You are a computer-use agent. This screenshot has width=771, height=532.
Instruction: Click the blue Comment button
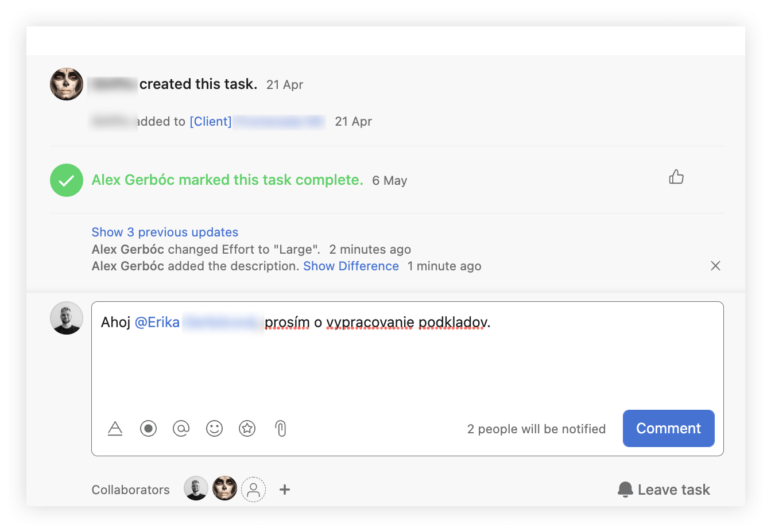coord(668,429)
